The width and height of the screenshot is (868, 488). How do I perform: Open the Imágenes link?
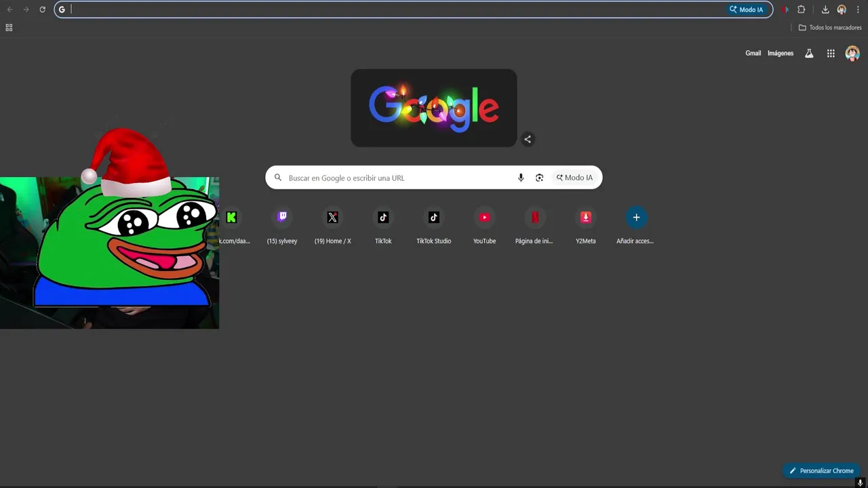pos(781,53)
